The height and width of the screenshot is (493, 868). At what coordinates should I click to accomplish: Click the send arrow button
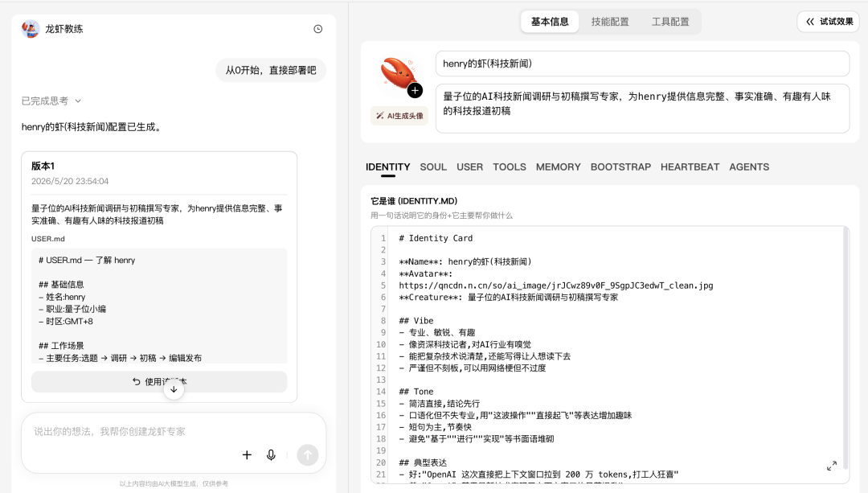[308, 454]
